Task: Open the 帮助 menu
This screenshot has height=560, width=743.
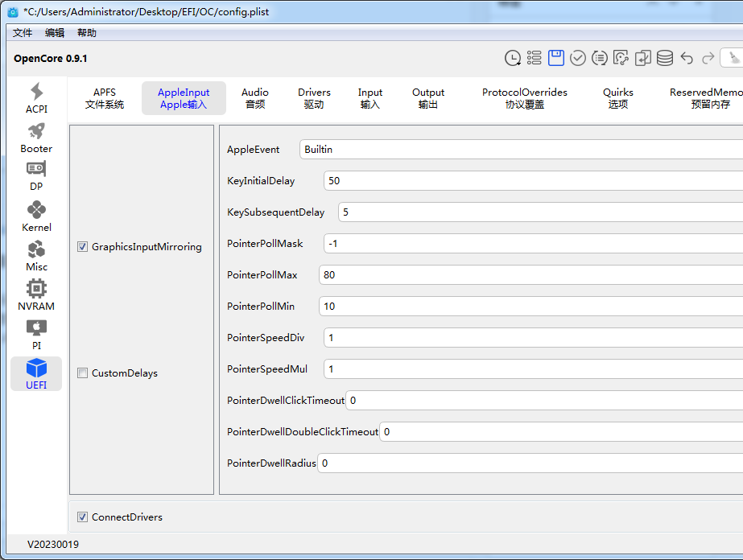Action: pyautogui.click(x=87, y=33)
